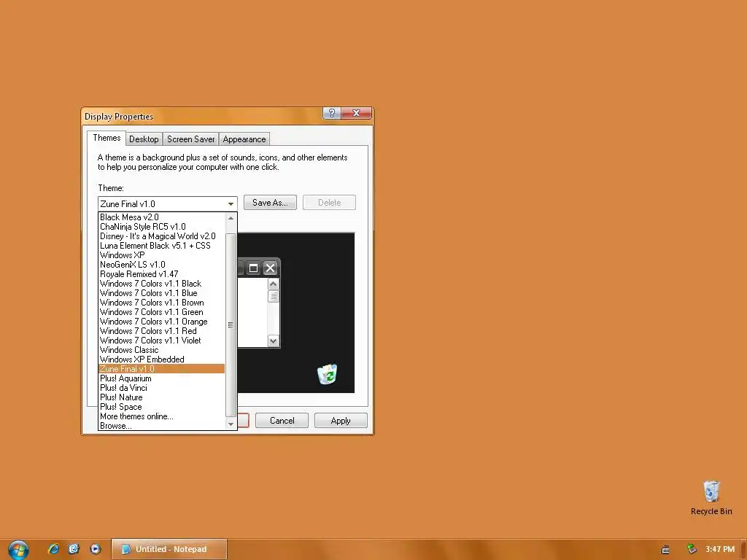Image resolution: width=747 pixels, height=560 pixels.
Task: Close the Display Properties dialog
Action: click(356, 113)
